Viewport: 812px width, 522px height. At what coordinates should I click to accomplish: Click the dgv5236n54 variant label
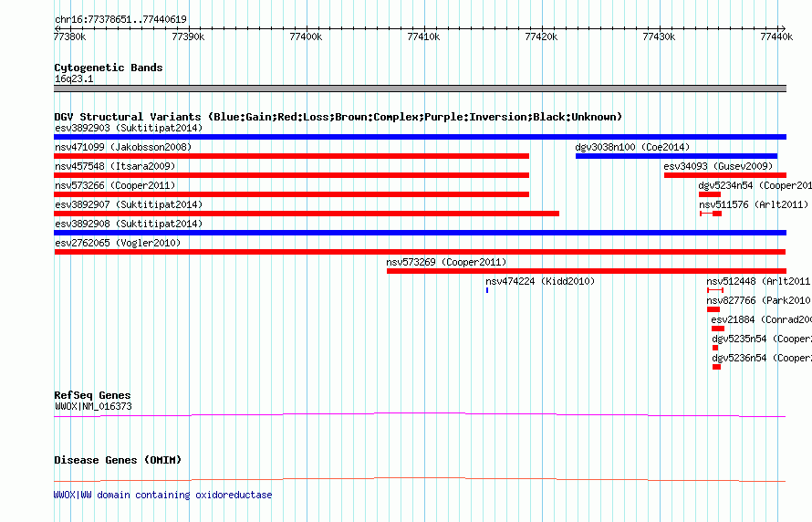(762, 358)
